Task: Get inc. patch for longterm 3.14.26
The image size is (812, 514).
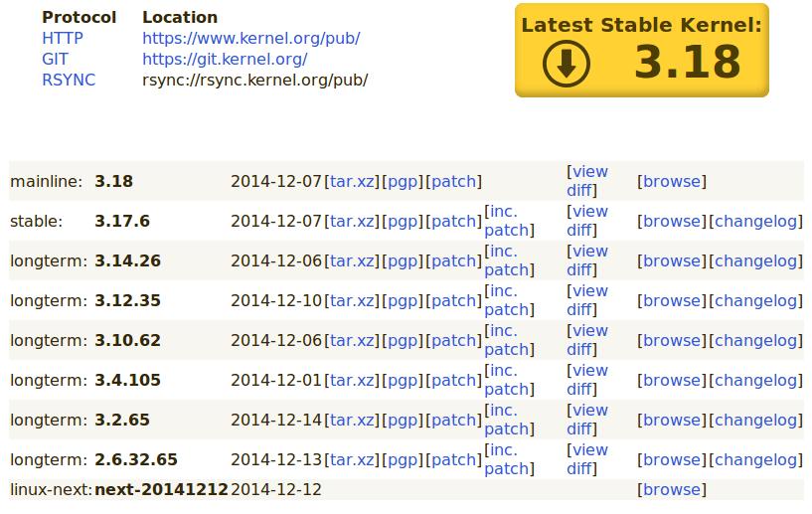Action: click(x=507, y=260)
